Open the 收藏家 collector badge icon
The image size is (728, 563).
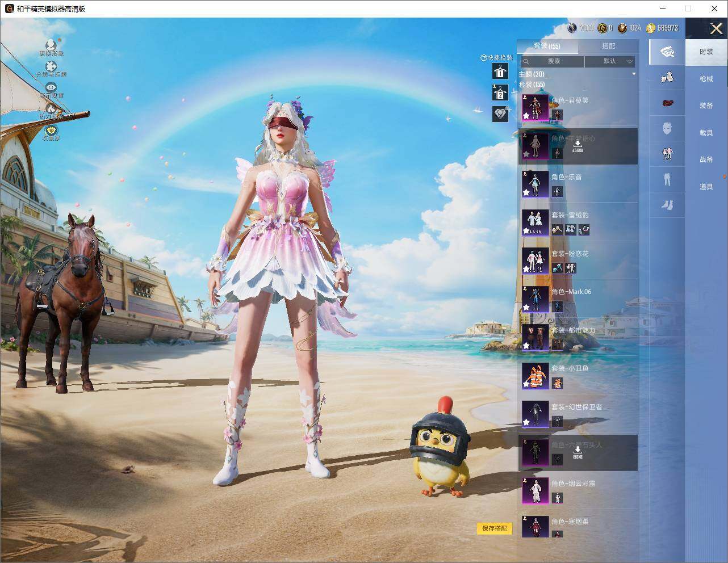(51, 129)
